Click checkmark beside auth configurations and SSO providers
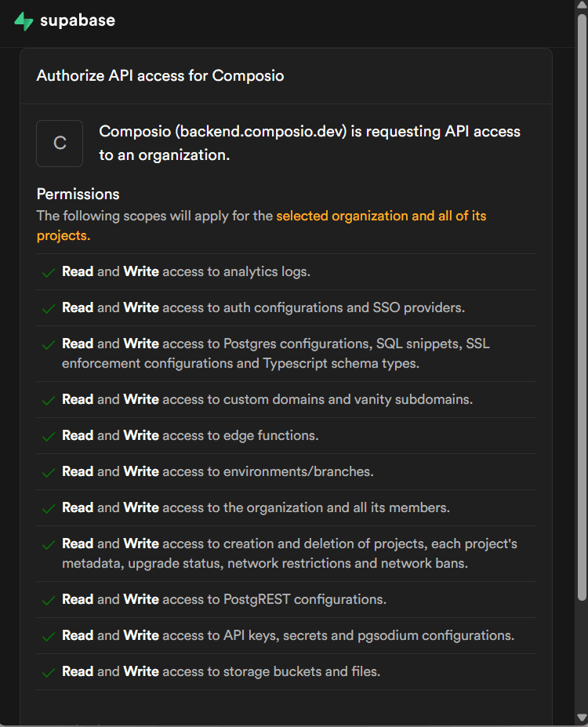This screenshot has height=727, width=588. click(x=49, y=309)
